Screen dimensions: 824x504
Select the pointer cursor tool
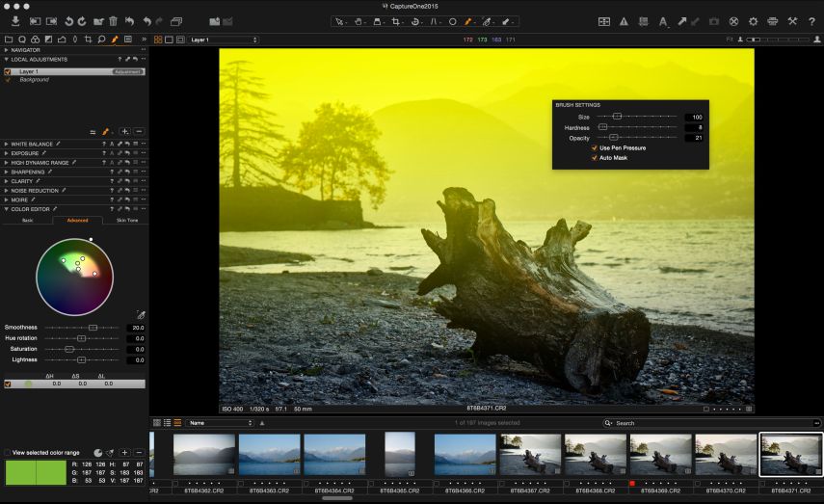(x=339, y=21)
